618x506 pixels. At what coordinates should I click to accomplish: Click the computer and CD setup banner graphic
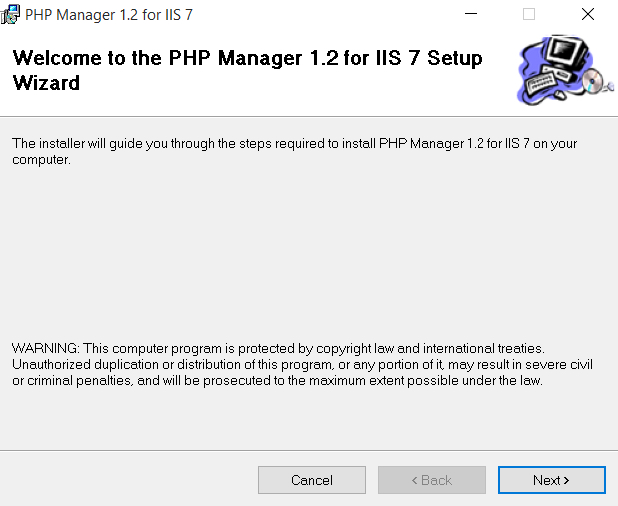point(565,70)
